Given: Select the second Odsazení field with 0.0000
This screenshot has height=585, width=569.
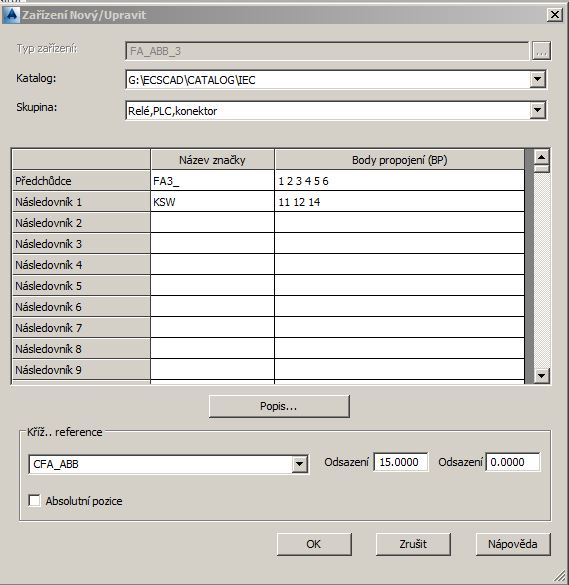Looking at the screenshot, I should click(x=513, y=462).
